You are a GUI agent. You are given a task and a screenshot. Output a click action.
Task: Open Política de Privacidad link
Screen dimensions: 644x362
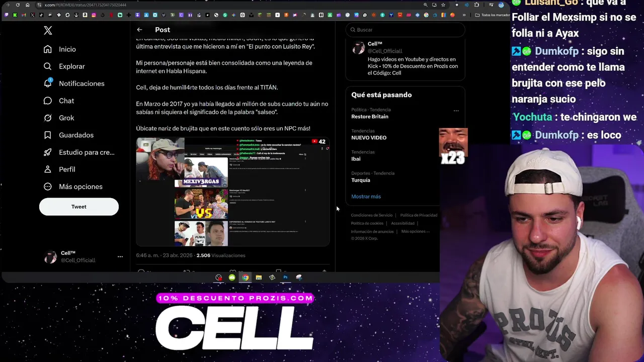[419, 215]
